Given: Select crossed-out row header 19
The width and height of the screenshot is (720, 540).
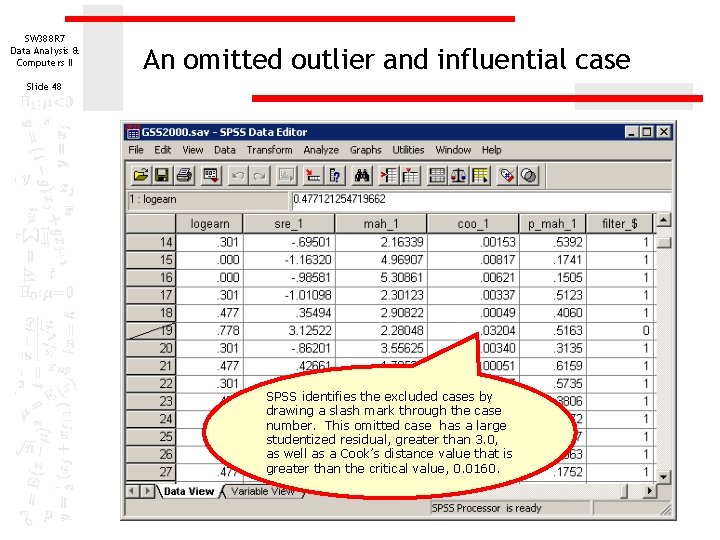Looking at the screenshot, I should tap(151, 330).
